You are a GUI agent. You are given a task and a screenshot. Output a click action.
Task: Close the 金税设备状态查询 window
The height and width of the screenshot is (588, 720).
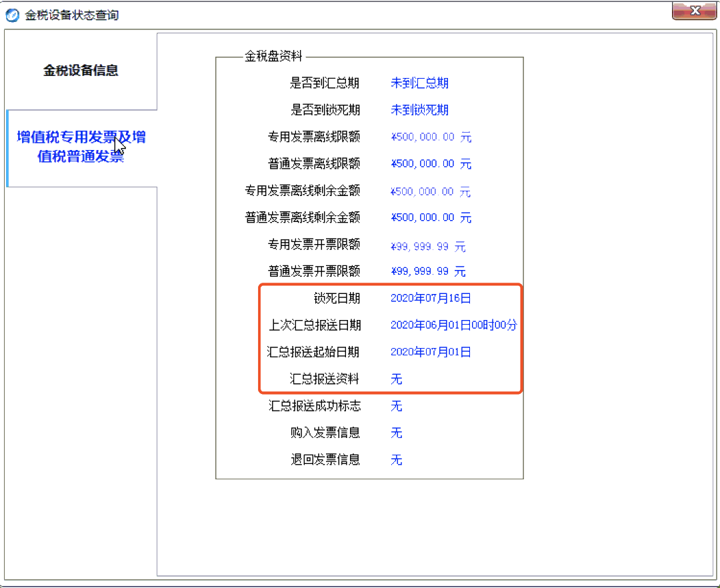(694, 11)
